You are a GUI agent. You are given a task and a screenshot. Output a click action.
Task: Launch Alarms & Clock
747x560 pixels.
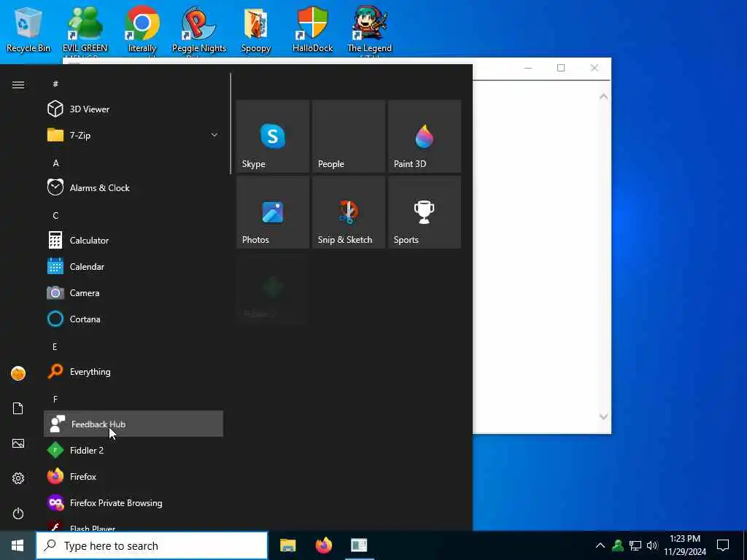133,187
